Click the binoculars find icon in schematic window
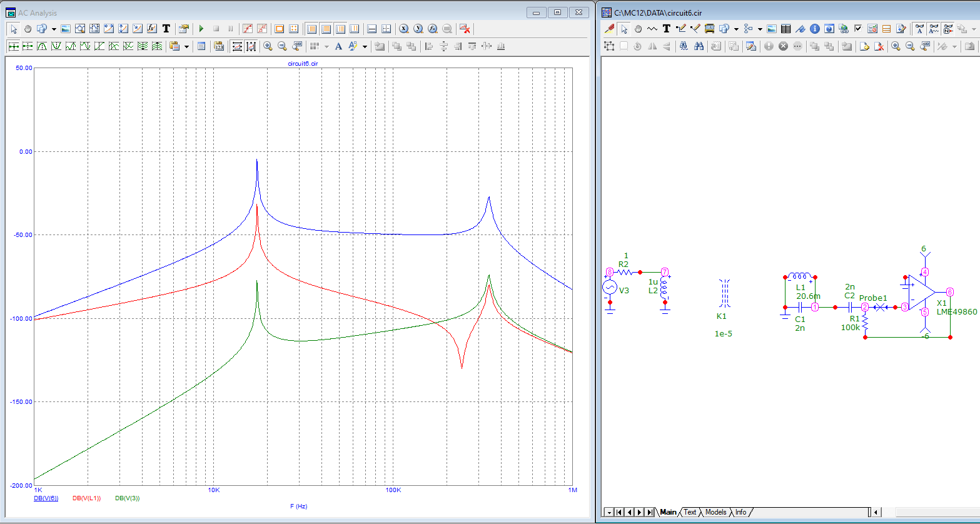The height and width of the screenshot is (524, 980). pyautogui.click(x=699, y=46)
